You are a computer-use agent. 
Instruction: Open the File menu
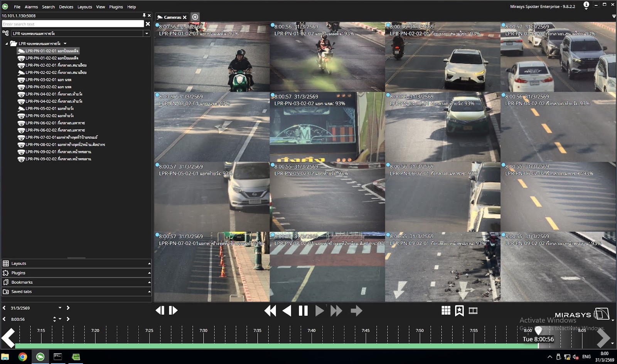click(x=17, y=7)
